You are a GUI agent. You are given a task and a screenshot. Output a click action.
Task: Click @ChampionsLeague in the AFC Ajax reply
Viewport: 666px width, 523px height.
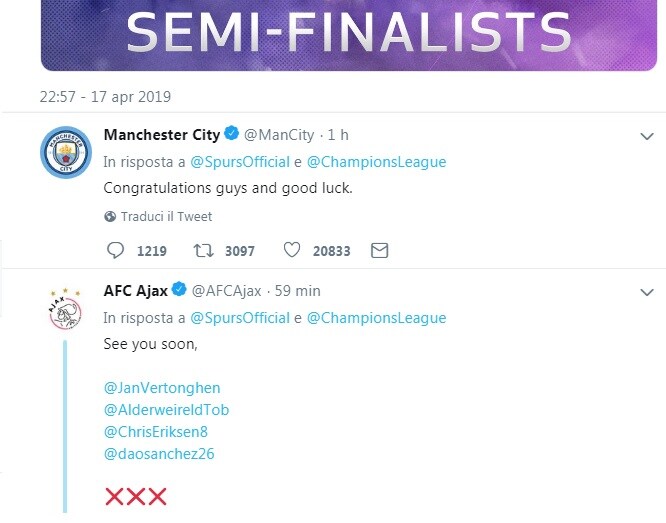(376, 318)
